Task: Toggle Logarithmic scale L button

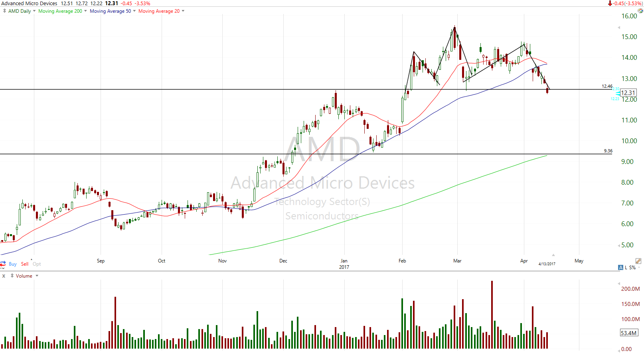Action: 626,267
